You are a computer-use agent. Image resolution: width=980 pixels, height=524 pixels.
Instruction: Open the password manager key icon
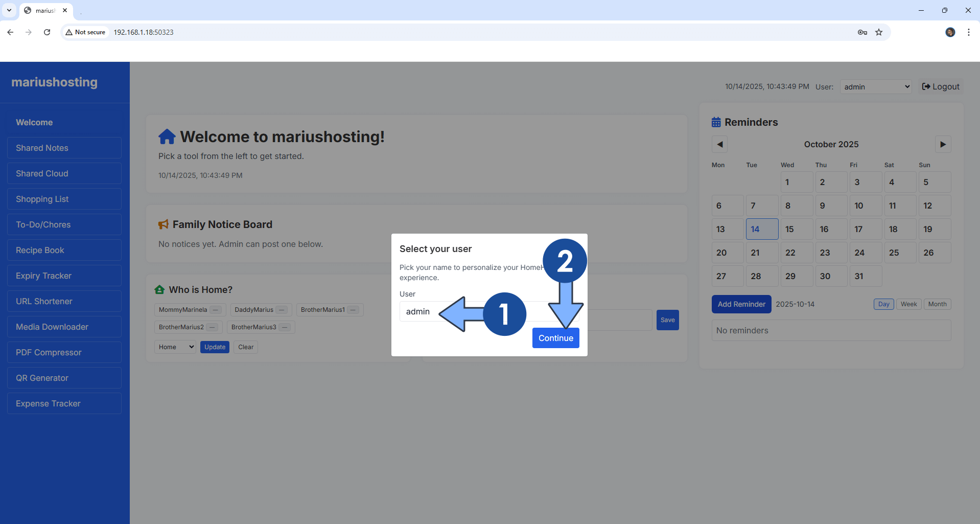tap(862, 32)
